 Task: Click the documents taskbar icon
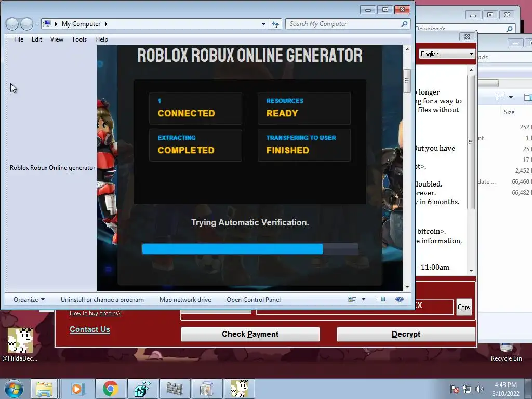[207, 389]
